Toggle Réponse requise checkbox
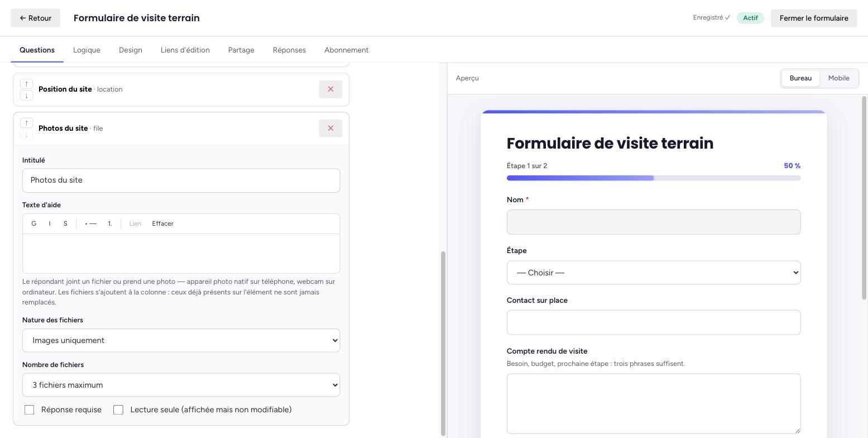This screenshot has width=868, height=438. tap(30, 410)
